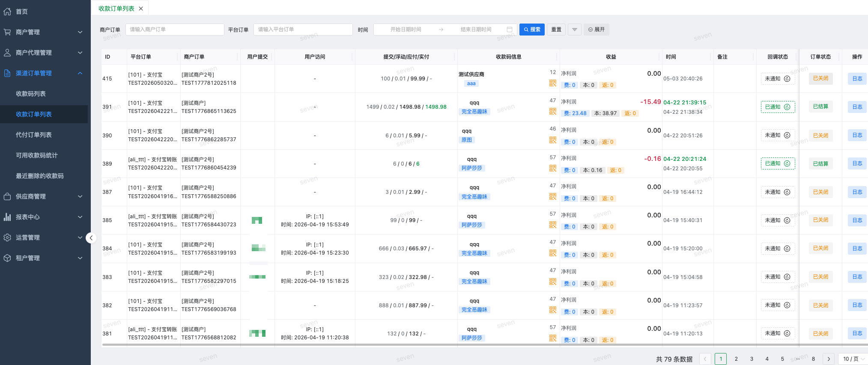Click 未通知 callback button for order 390
This screenshot has width=868, height=365.
778,135
